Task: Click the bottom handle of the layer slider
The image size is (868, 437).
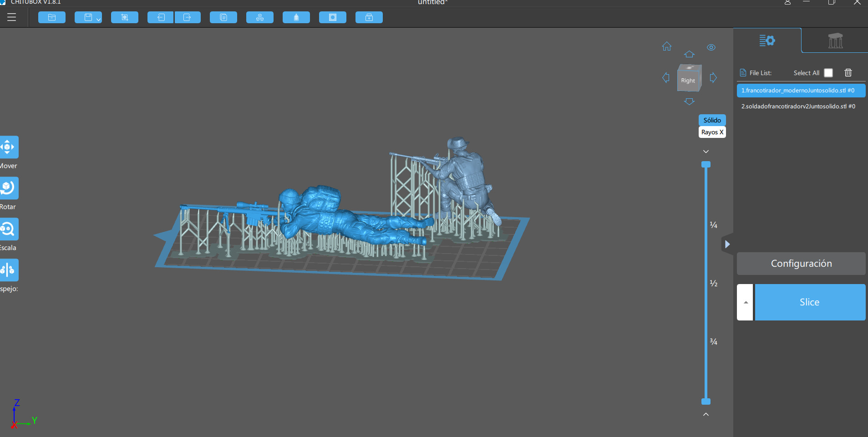Action: pos(706,401)
